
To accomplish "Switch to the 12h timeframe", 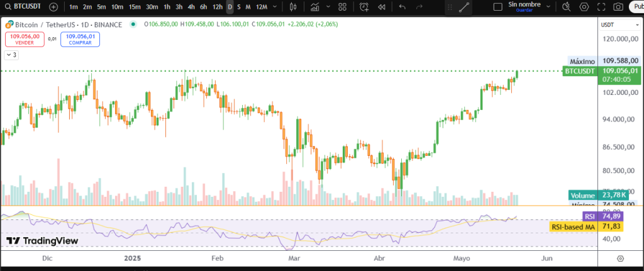I will pos(218,6).
